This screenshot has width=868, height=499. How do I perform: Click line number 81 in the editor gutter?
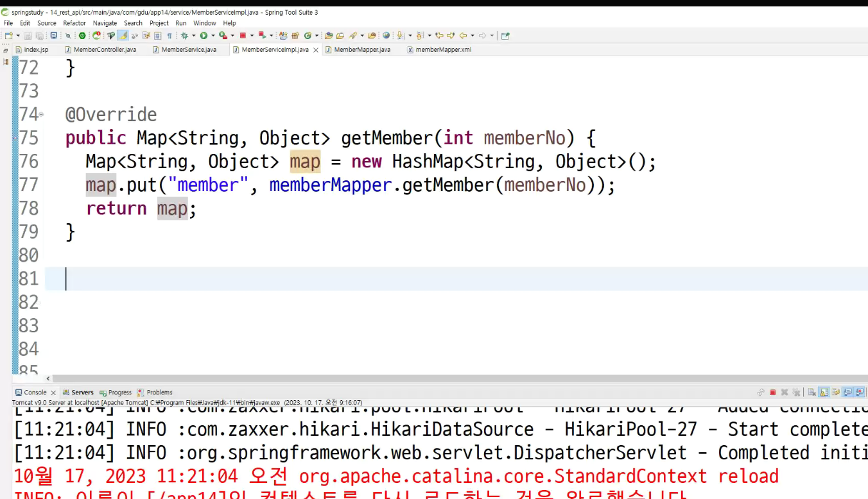29,278
